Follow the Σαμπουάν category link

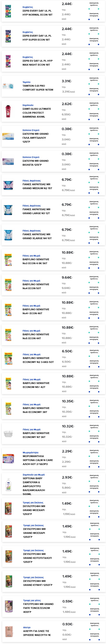pos(28,105)
